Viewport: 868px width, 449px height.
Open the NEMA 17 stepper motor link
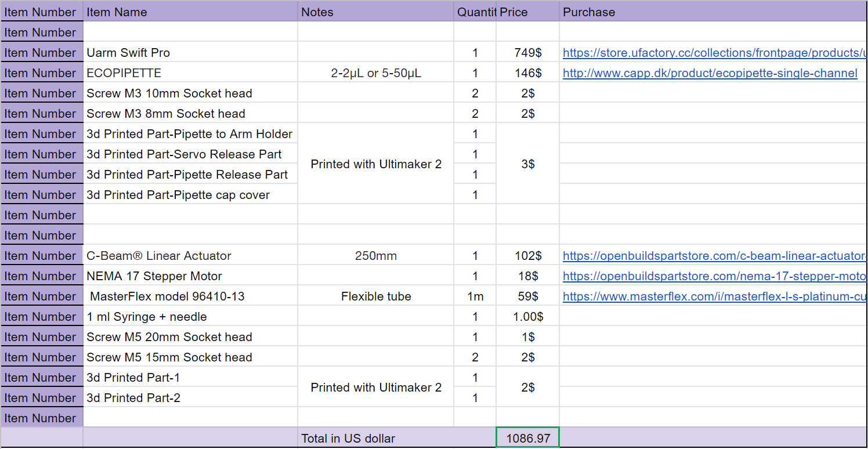click(x=714, y=276)
